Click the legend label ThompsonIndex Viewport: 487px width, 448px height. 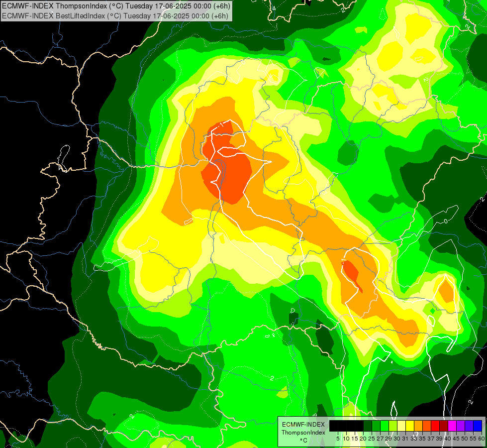click(303, 433)
